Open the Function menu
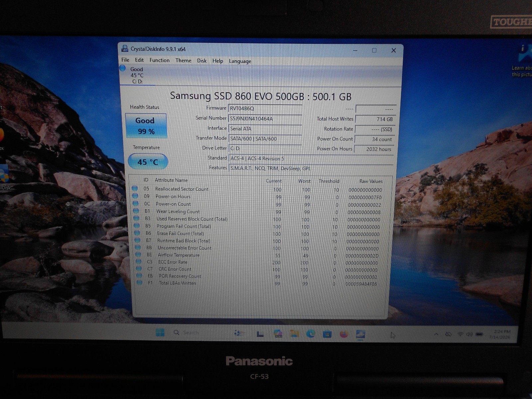 pos(159,60)
